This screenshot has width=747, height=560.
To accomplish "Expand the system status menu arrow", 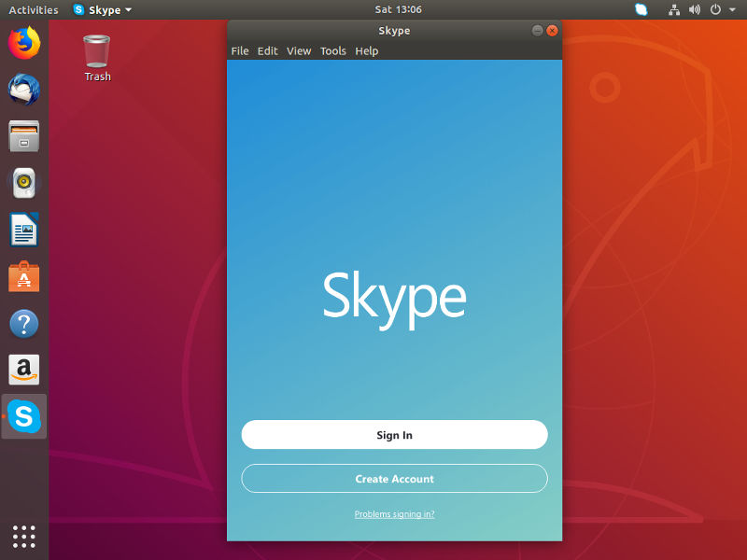I will [733, 9].
